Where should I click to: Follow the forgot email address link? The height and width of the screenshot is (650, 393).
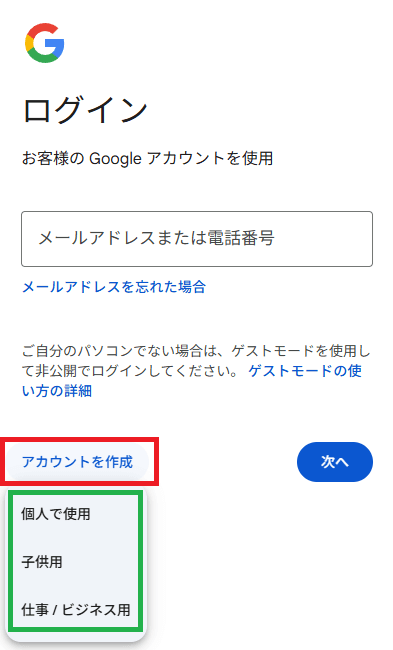point(114,287)
